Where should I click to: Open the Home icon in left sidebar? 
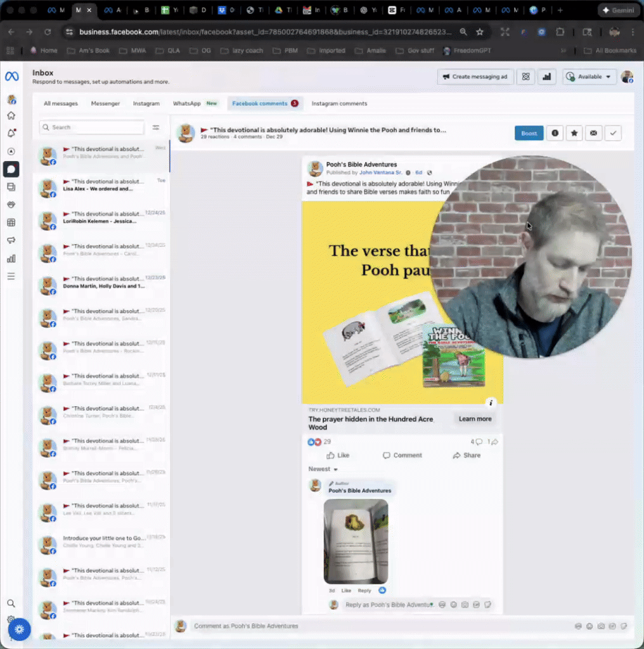[x=11, y=115]
